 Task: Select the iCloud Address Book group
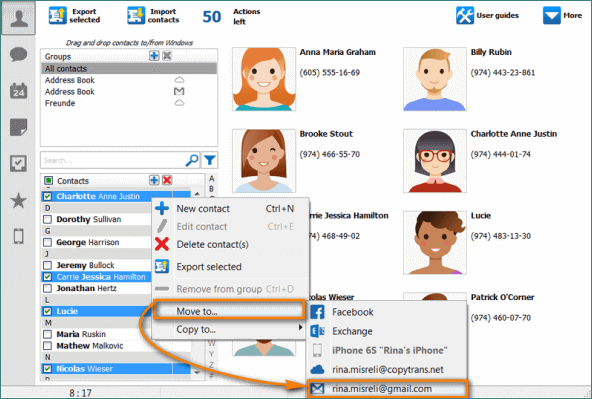coord(129,80)
